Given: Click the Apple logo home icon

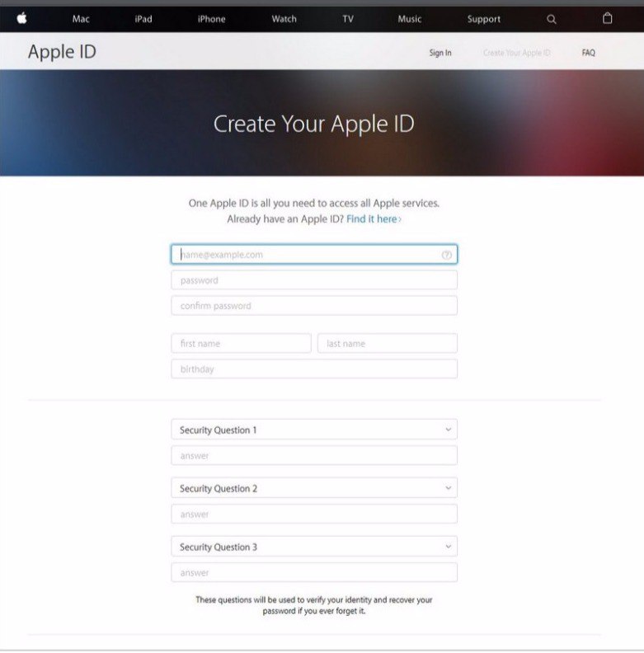Looking at the screenshot, I should (x=22, y=18).
